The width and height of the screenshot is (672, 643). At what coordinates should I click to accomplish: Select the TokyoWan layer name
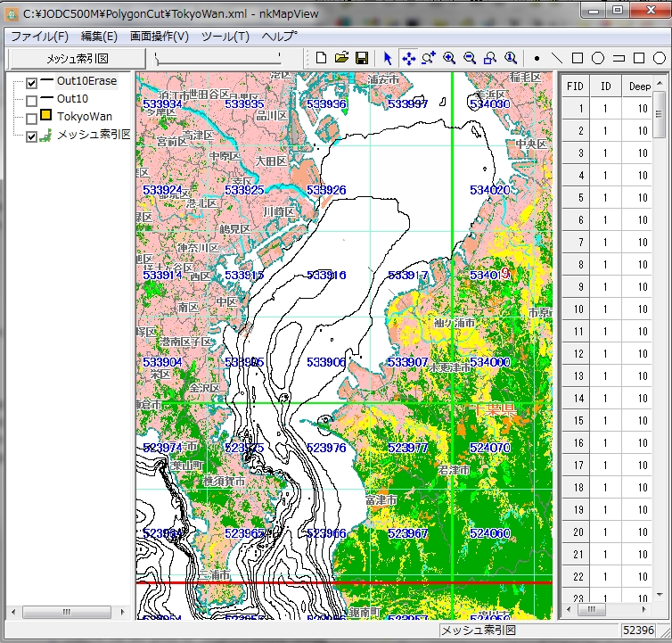tap(85, 117)
